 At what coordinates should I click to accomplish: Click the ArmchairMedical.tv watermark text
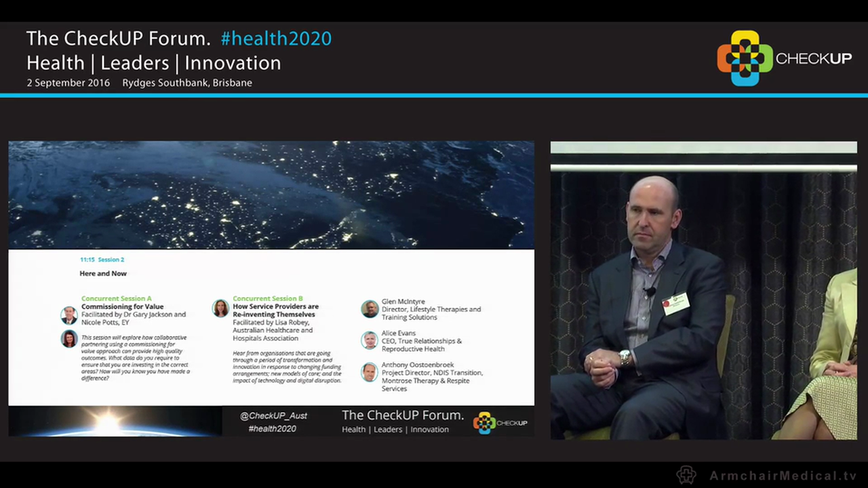783,476
